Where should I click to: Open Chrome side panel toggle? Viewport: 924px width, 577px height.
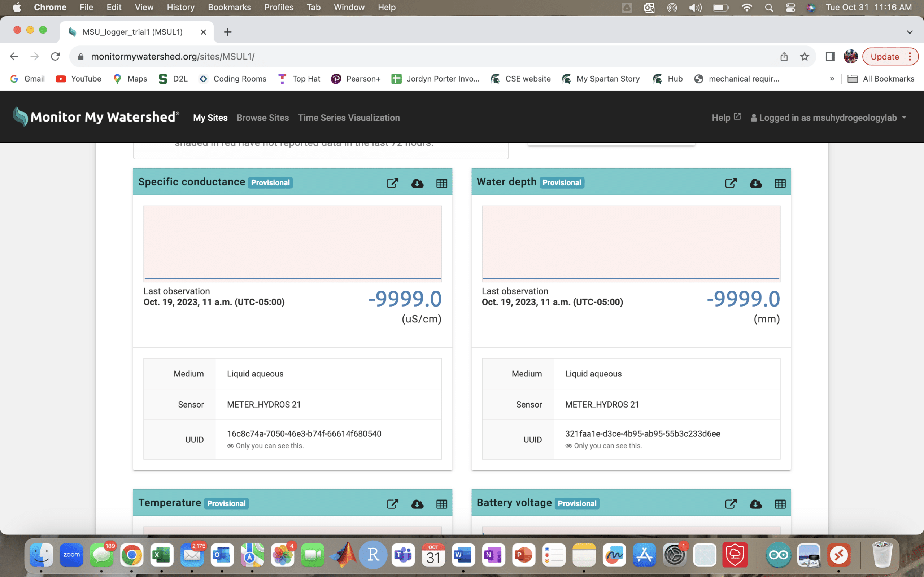tap(830, 57)
